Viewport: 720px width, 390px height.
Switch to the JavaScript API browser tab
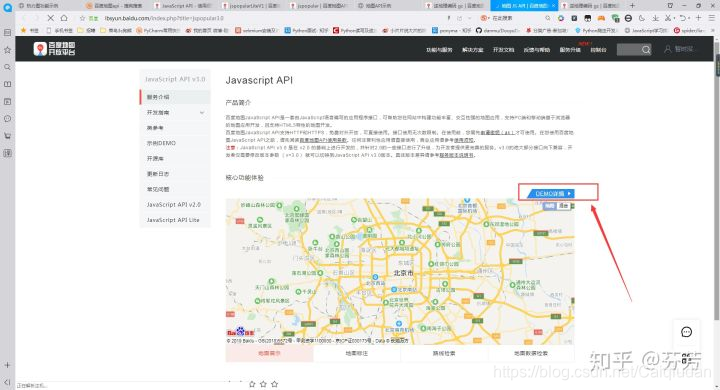[x=183, y=6]
